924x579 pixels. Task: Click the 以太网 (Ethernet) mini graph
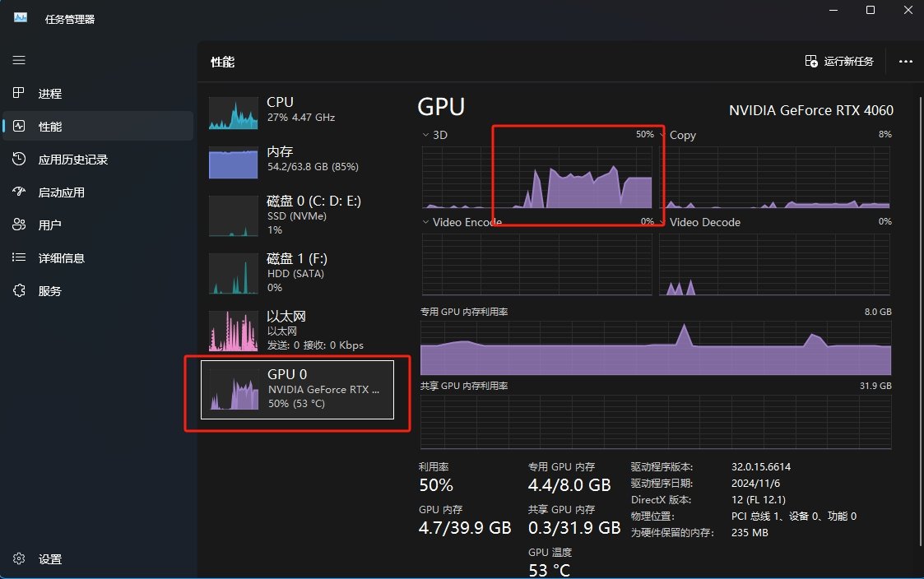(x=233, y=331)
